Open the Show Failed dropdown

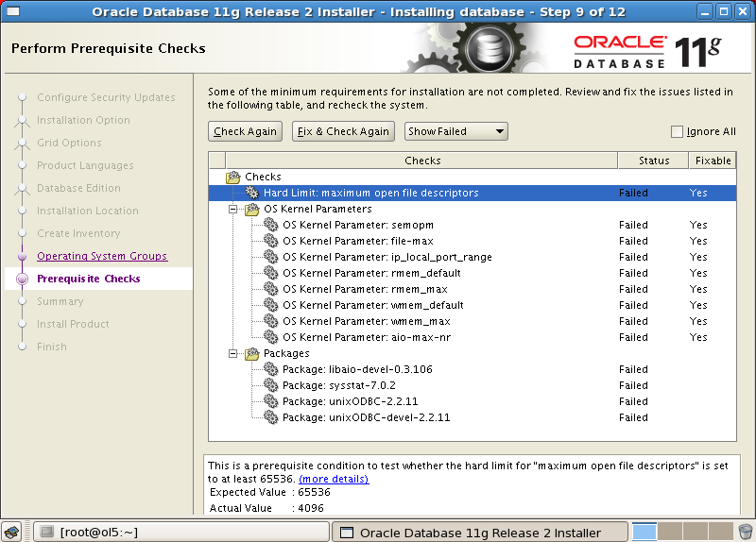[456, 131]
